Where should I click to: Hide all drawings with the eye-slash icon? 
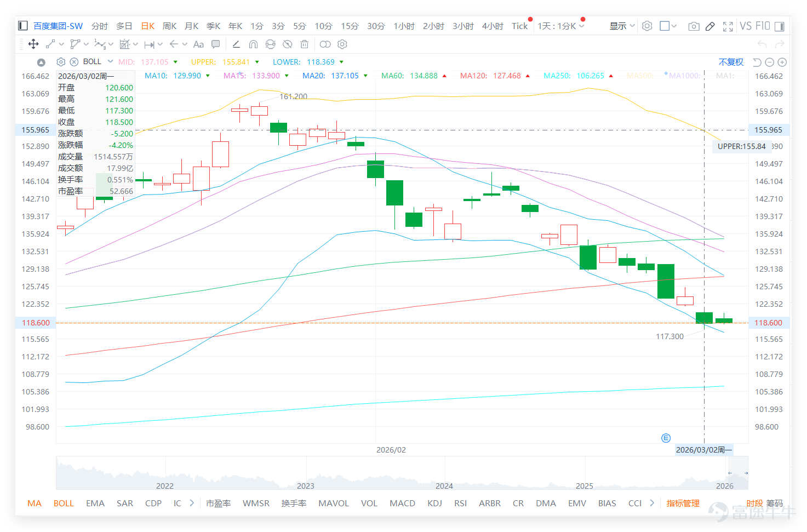(287, 44)
